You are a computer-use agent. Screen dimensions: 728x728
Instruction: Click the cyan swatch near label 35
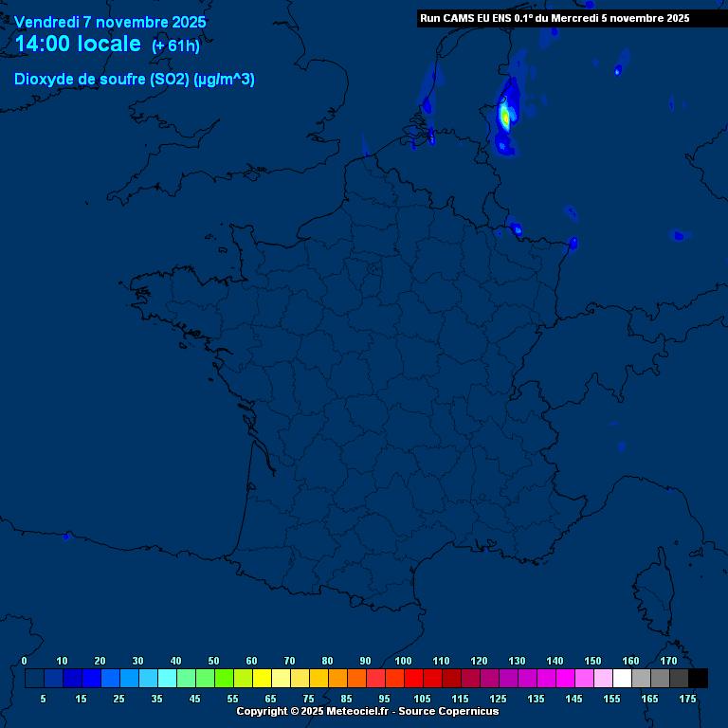tap(167, 678)
